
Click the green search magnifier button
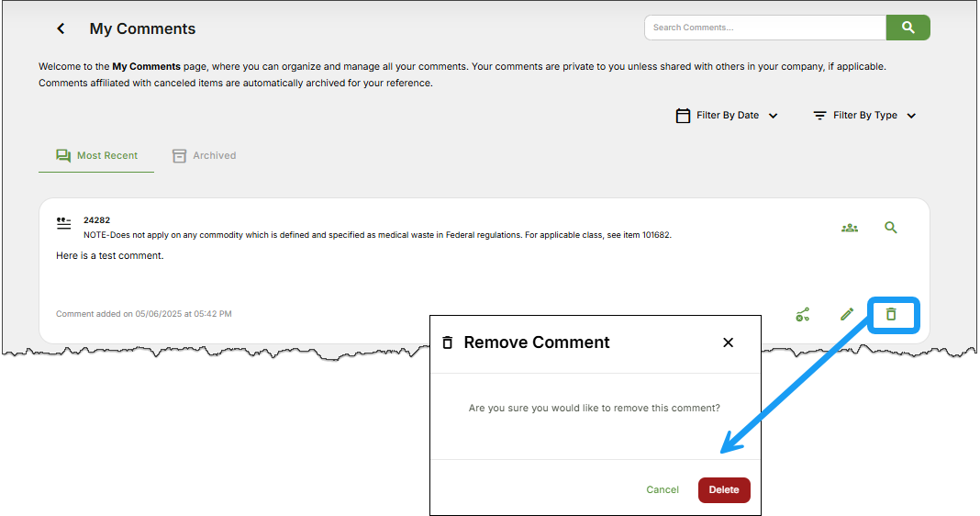(908, 28)
